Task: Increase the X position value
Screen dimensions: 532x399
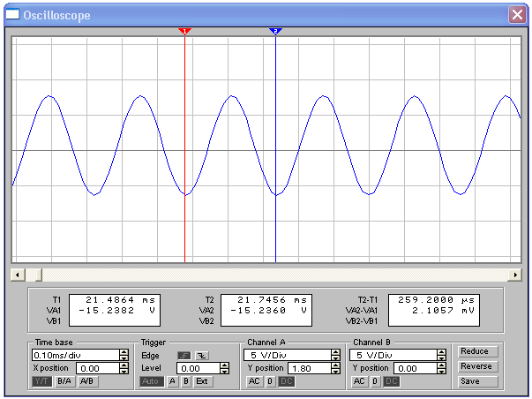Action: coord(124,365)
